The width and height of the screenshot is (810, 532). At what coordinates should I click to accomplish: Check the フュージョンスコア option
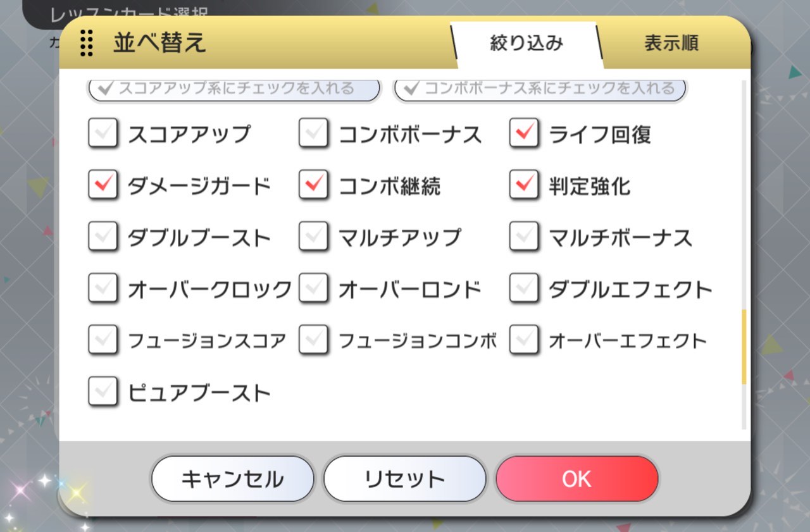pyautogui.click(x=103, y=341)
